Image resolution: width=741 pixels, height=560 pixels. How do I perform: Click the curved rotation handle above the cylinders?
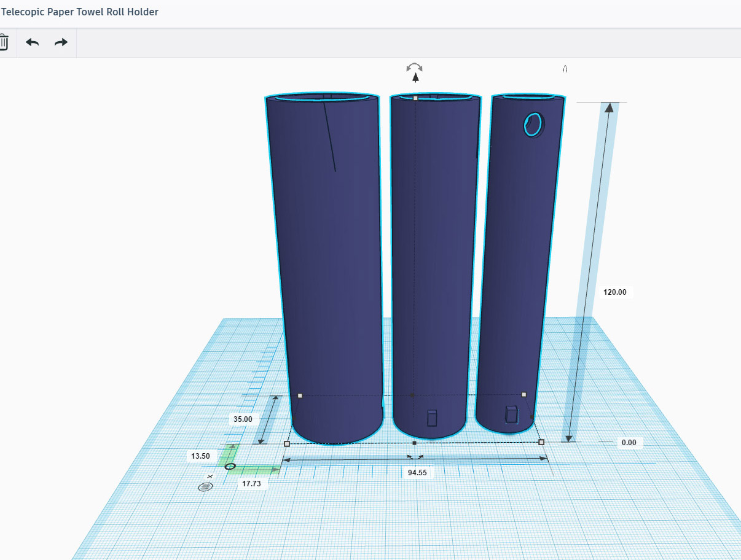tap(415, 66)
